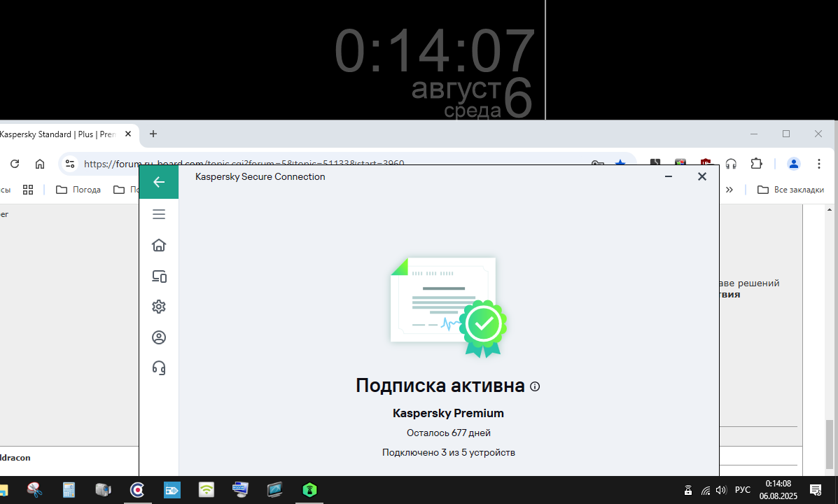This screenshot has height=504, width=838.
Task: Open Kaspersky settings gear
Action: (x=159, y=307)
